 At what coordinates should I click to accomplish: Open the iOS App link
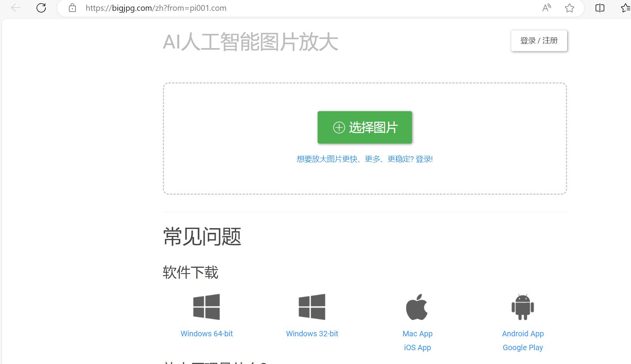tap(418, 347)
